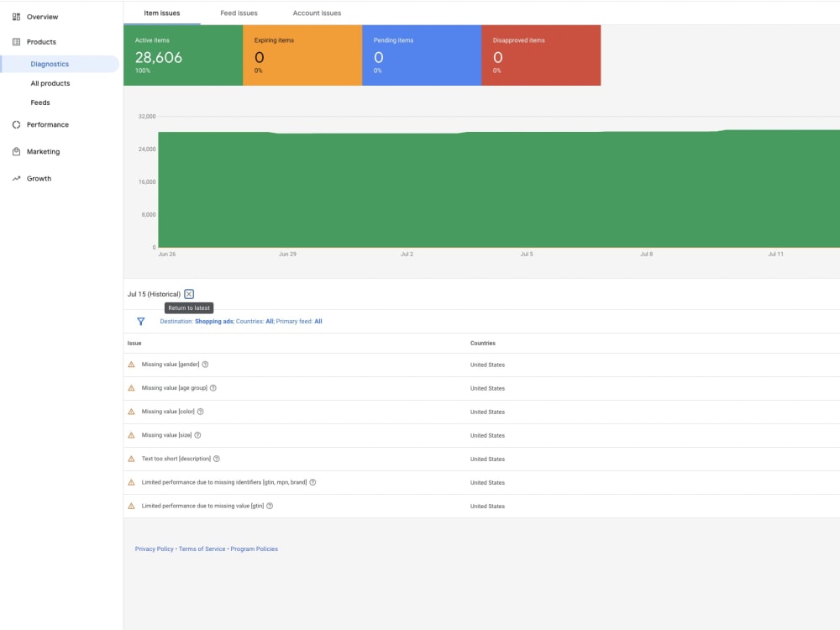Switch to the Account issues tab
The width and height of the screenshot is (840, 630).
point(317,13)
